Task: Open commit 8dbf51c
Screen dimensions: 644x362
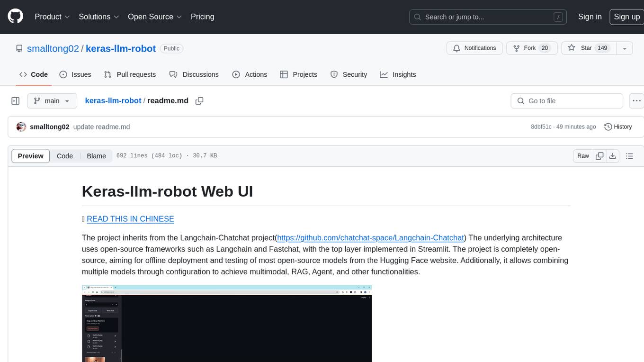Action: tap(541, 127)
